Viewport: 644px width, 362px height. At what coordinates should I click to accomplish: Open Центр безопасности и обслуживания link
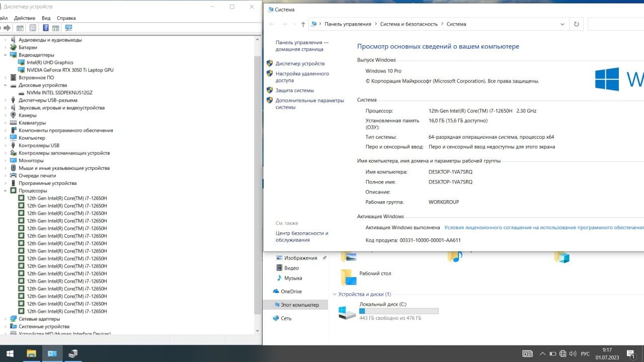pos(302,237)
